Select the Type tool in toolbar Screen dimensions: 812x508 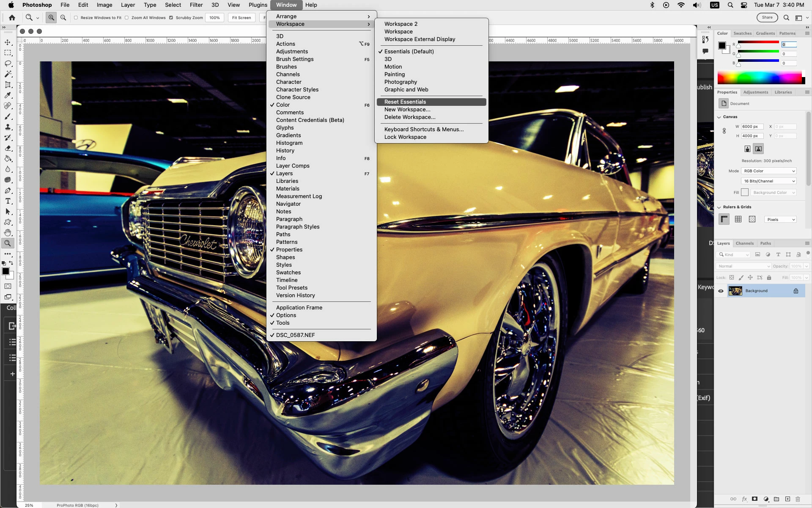(x=8, y=201)
